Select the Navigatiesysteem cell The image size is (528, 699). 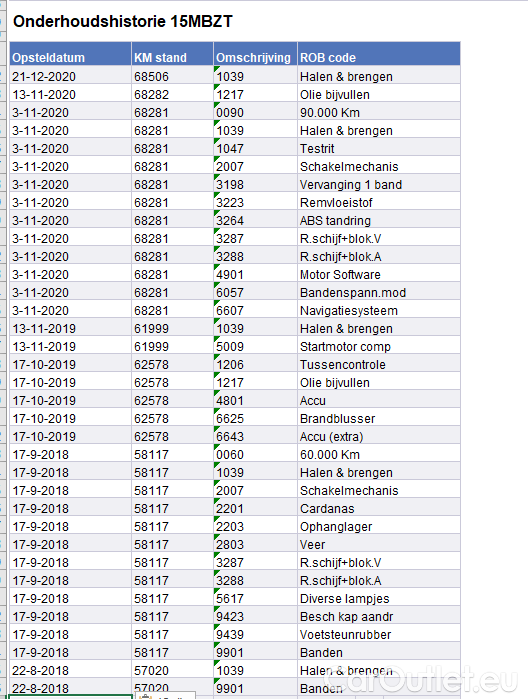tap(379, 311)
